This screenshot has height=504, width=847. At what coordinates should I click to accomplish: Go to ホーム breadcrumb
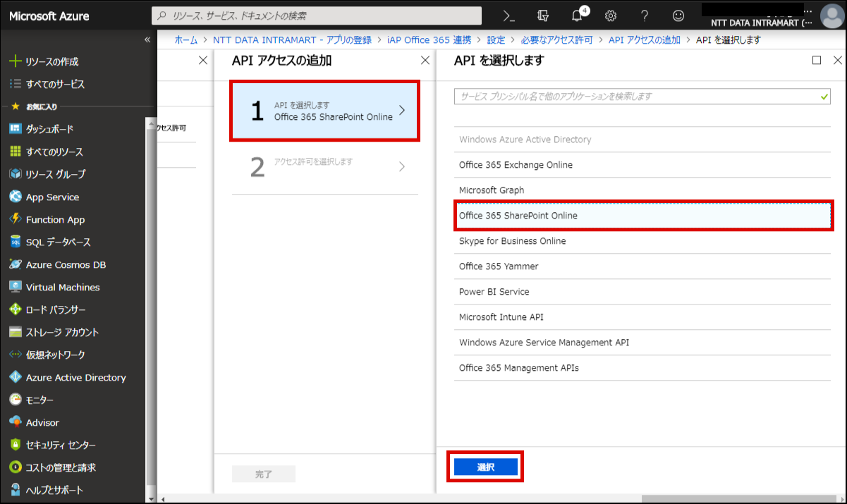(186, 40)
